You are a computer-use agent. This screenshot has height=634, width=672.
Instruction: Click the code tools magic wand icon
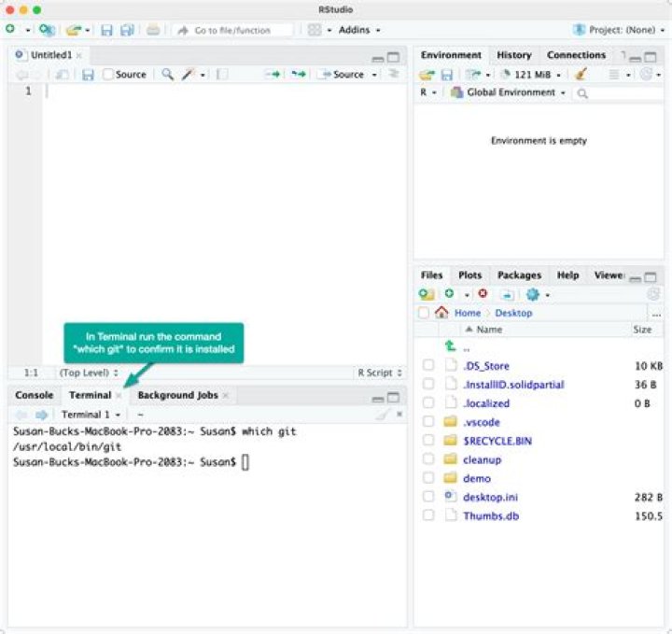[188, 74]
